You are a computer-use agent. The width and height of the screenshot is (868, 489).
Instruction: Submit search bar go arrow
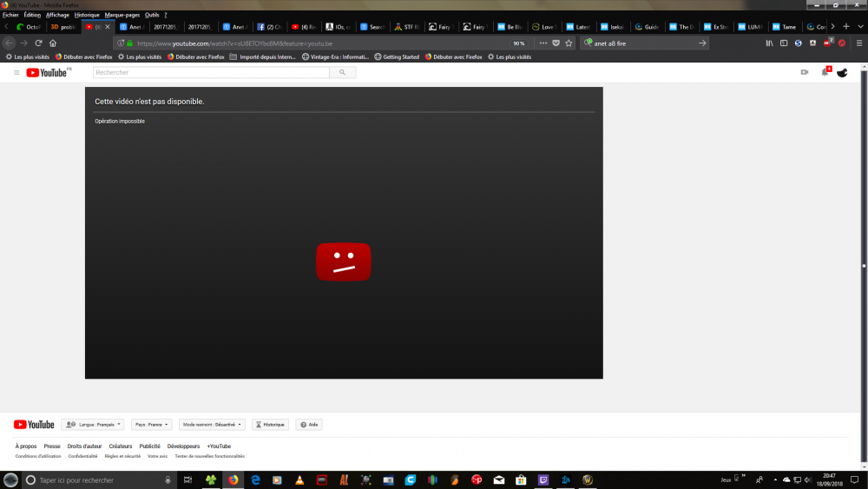[x=702, y=43]
